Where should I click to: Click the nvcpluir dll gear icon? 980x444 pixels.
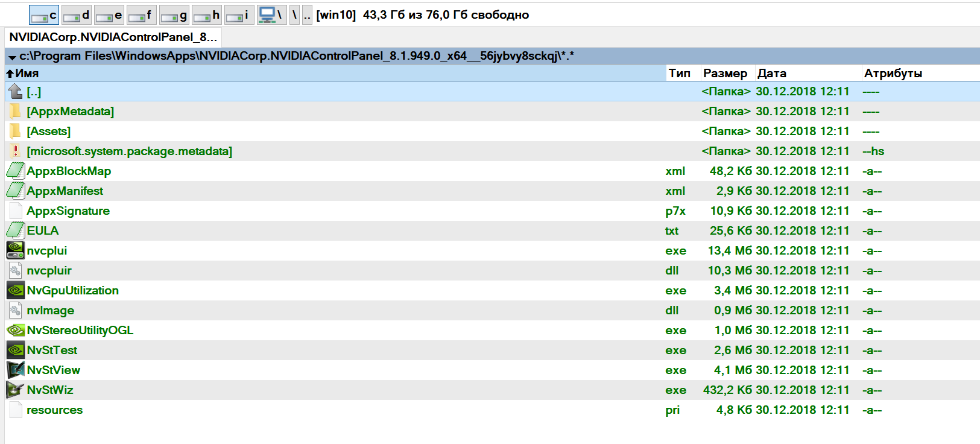[15, 270]
